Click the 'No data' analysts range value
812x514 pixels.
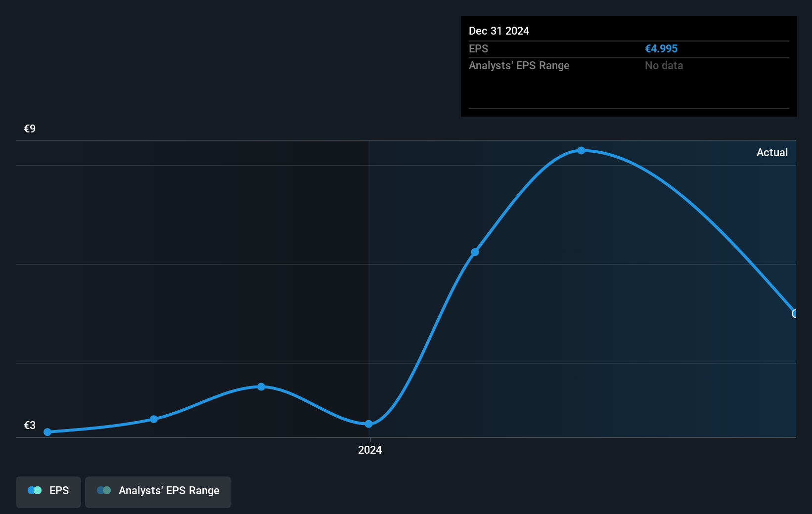(x=664, y=65)
